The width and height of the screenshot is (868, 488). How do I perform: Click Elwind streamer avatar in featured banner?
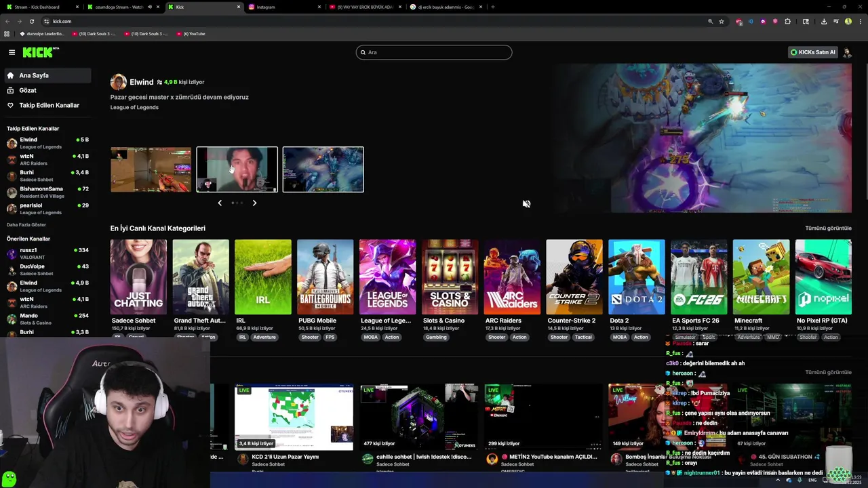(x=119, y=82)
